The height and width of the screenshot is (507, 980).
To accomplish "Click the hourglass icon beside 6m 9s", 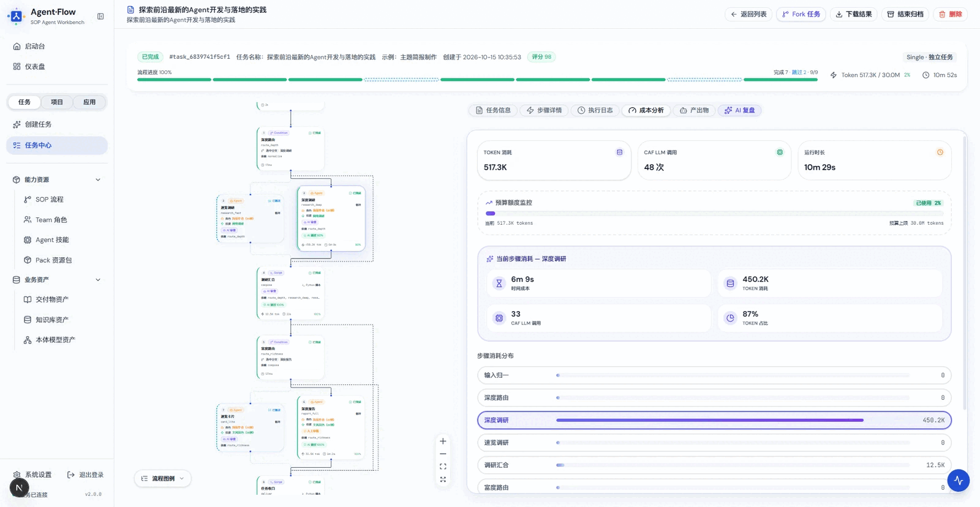I will click(499, 284).
